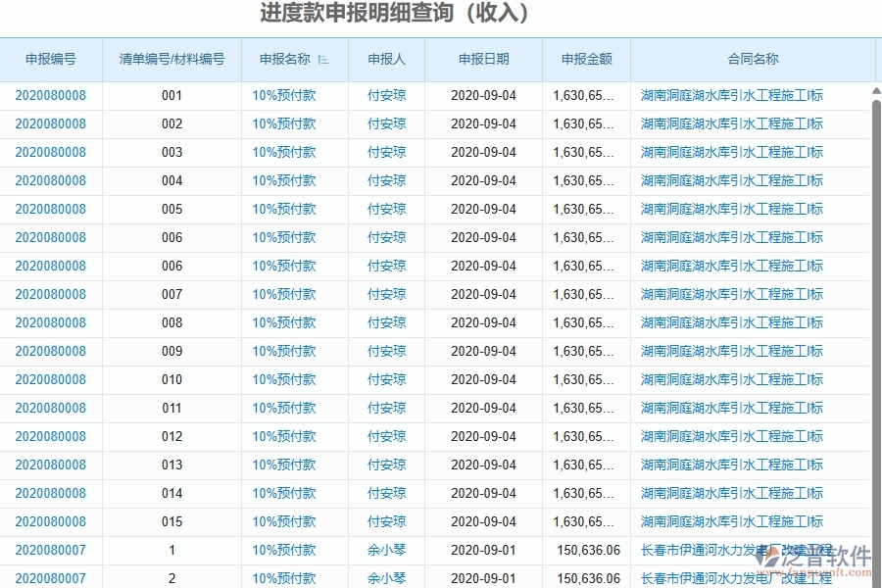This screenshot has height=588, width=882.
Task: Click the sort icon beside 申报名称 header
Action: [x=324, y=59]
